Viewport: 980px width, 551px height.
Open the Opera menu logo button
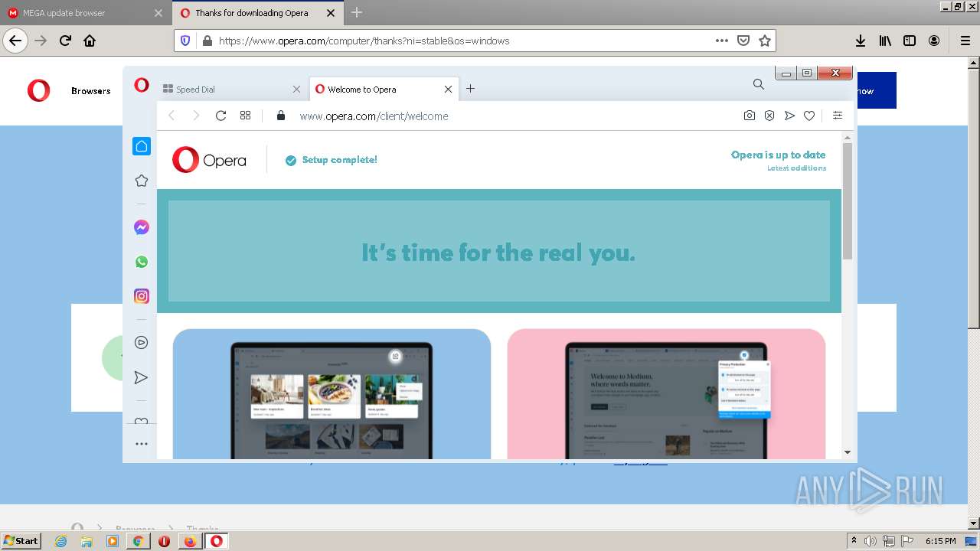point(142,85)
